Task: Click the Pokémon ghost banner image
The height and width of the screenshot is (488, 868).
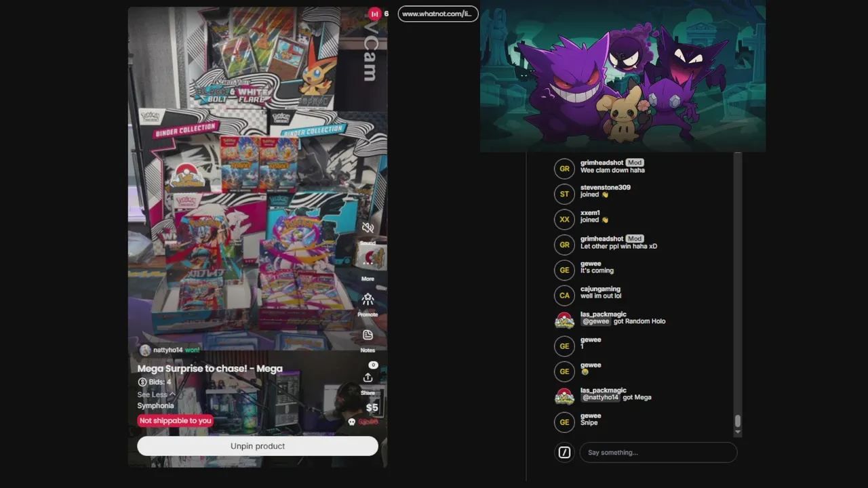Action: click(623, 76)
